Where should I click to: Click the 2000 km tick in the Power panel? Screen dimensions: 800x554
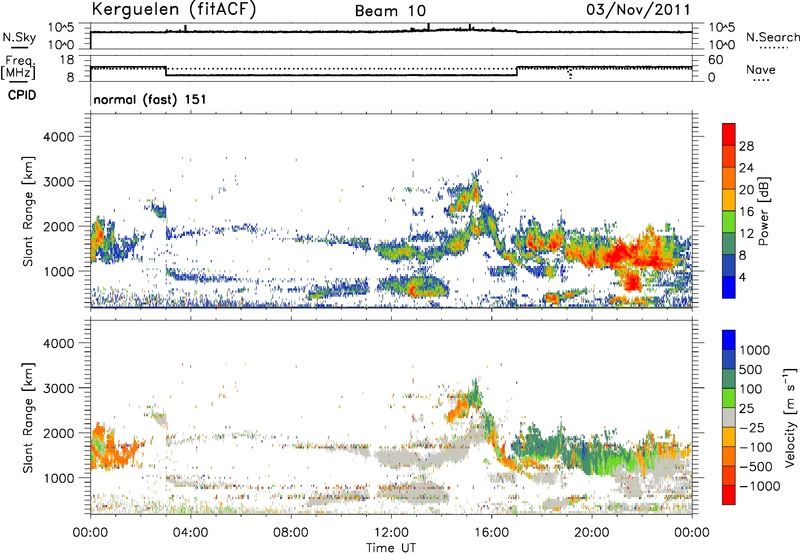pyautogui.click(x=58, y=226)
